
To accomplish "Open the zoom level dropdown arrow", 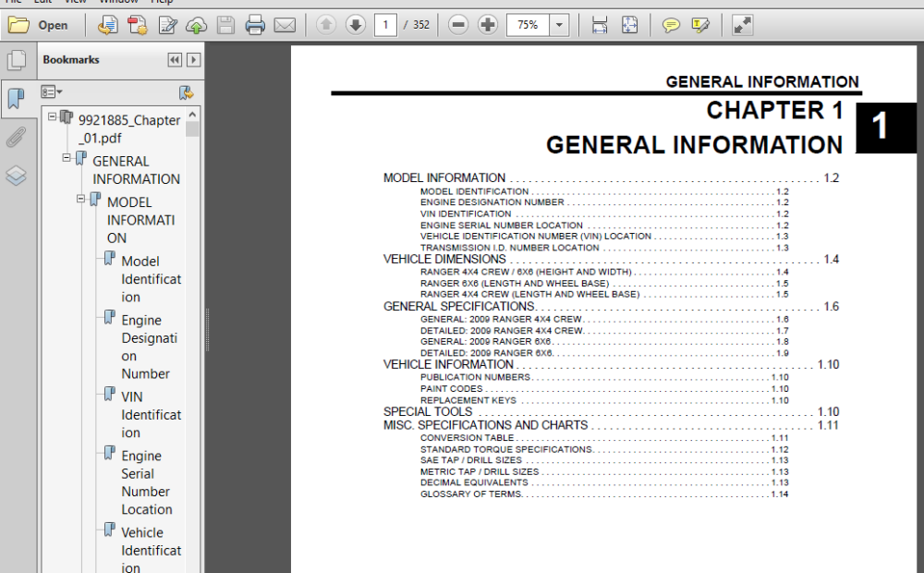I will point(559,25).
